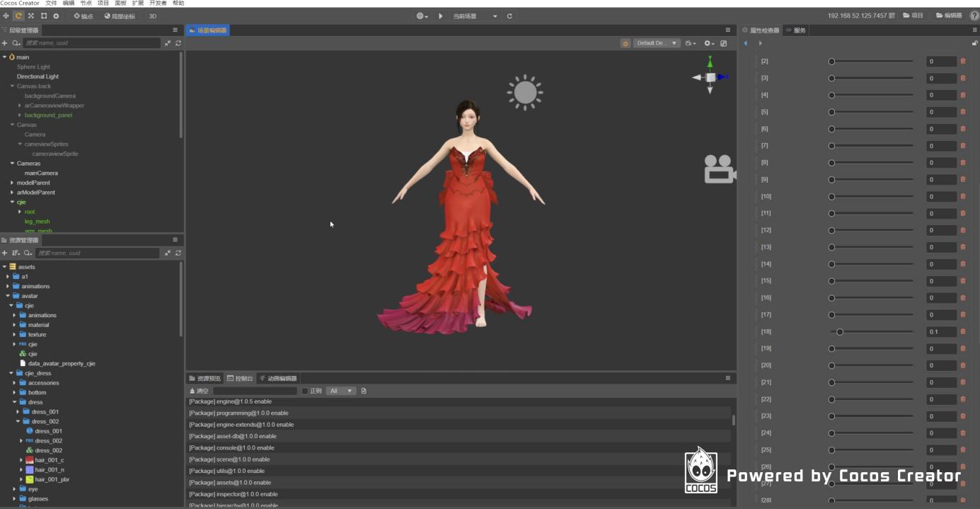Open the browser preview platform dropdown
Screen dimensions: 980x509
(422, 16)
